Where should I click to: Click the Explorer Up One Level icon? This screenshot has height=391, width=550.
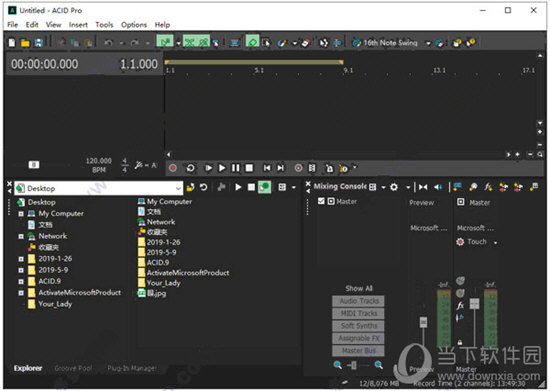(190, 187)
